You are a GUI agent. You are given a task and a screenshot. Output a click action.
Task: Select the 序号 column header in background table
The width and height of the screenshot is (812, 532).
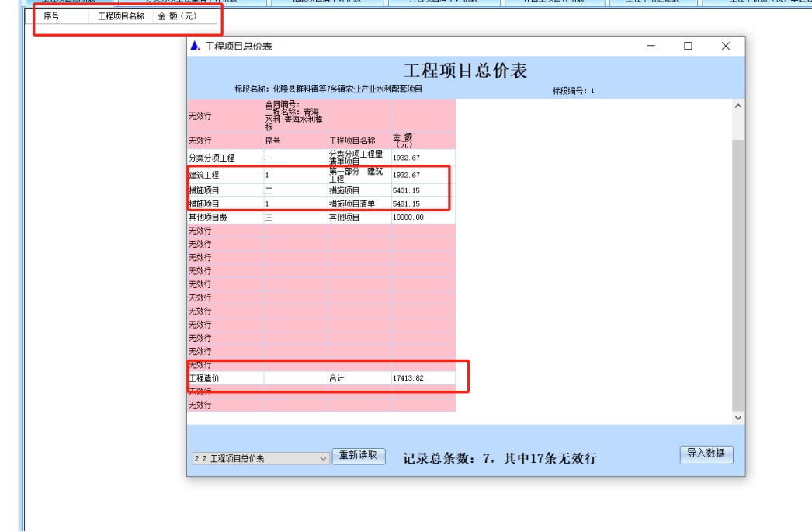point(51,16)
